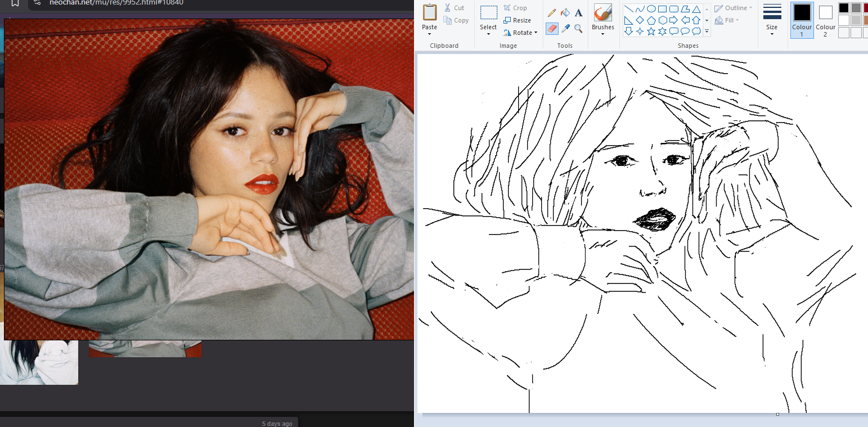Select the Pencil tool
868x427 pixels.
coord(552,12)
